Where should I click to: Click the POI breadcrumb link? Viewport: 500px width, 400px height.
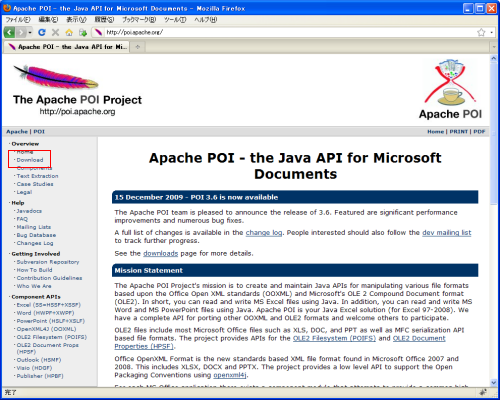pos(39,132)
